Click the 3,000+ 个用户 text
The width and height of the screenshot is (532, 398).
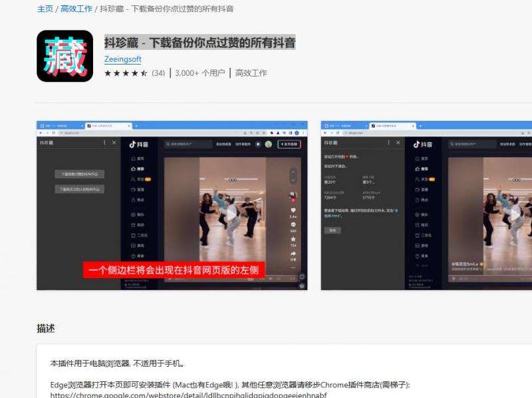pos(200,73)
